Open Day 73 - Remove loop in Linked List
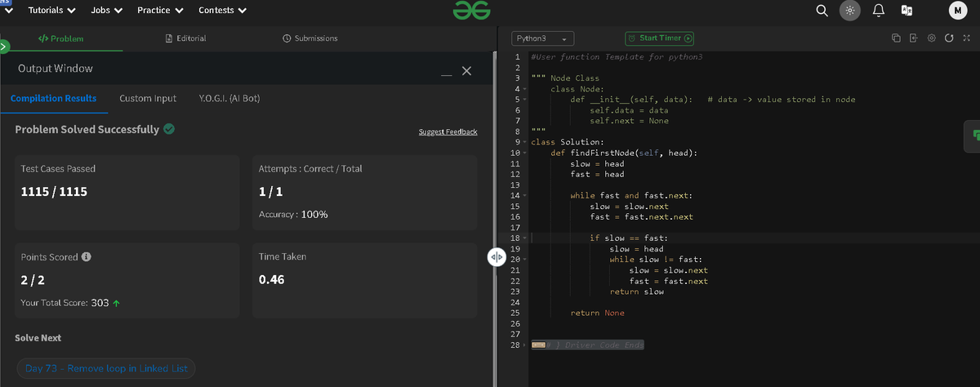The height and width of the screenshot is (387, 980). tap(106, 368)
